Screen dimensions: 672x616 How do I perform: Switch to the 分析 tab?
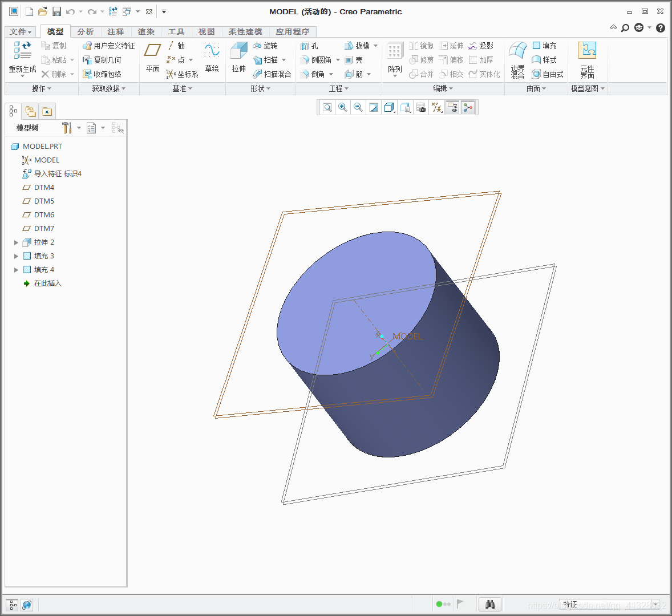(86, 32)
